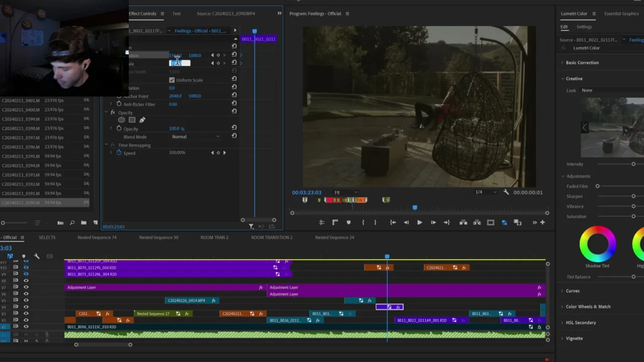Hide the V7 track output eye

pos(26,287)
